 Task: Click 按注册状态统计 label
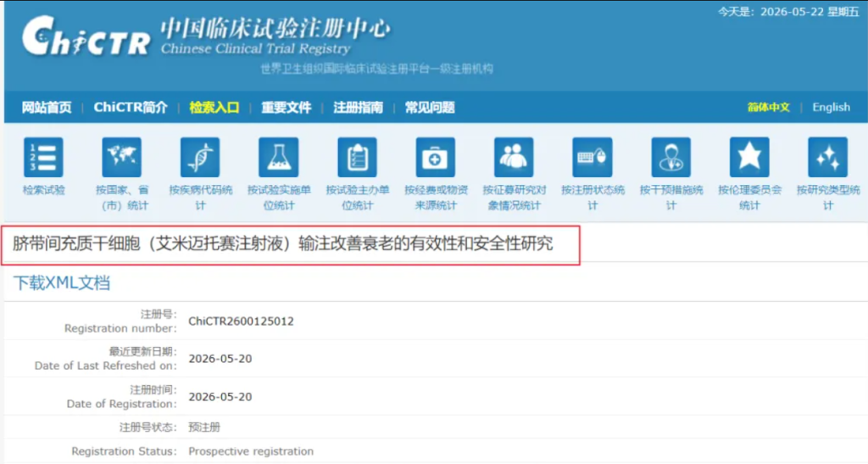point(593,198)
